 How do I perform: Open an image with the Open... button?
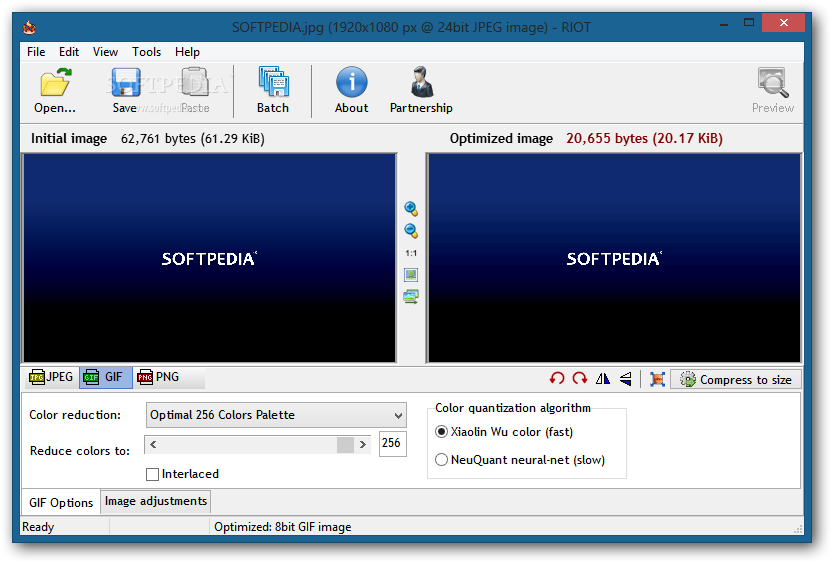pyautogui.click(x=55, y=90)
